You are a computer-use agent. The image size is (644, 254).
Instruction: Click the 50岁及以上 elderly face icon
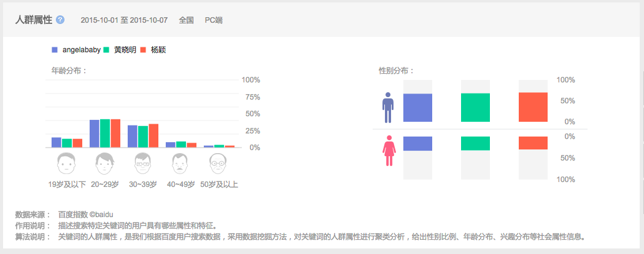coord(219,165)
